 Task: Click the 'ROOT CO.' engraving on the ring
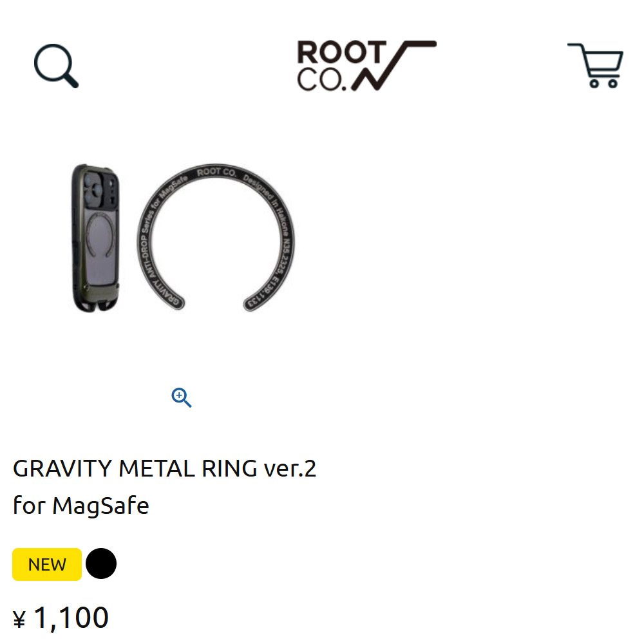pyautogui.click(x=216, y=172)
